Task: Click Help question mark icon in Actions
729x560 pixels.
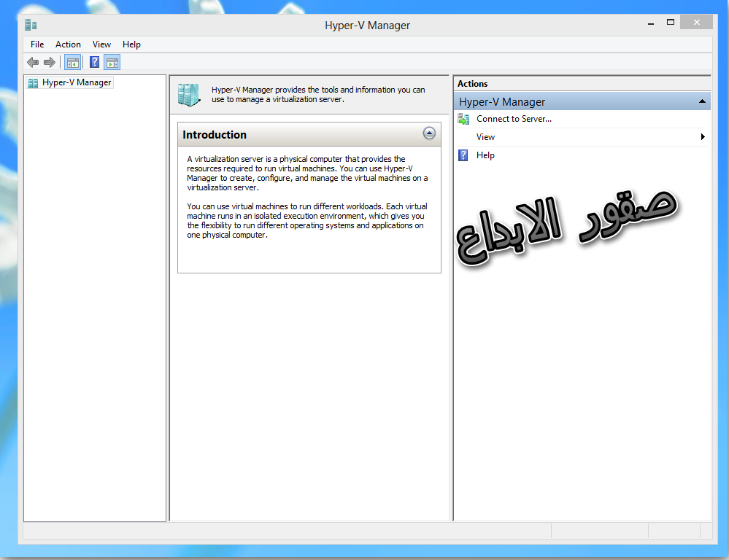Action: [463, 155]
